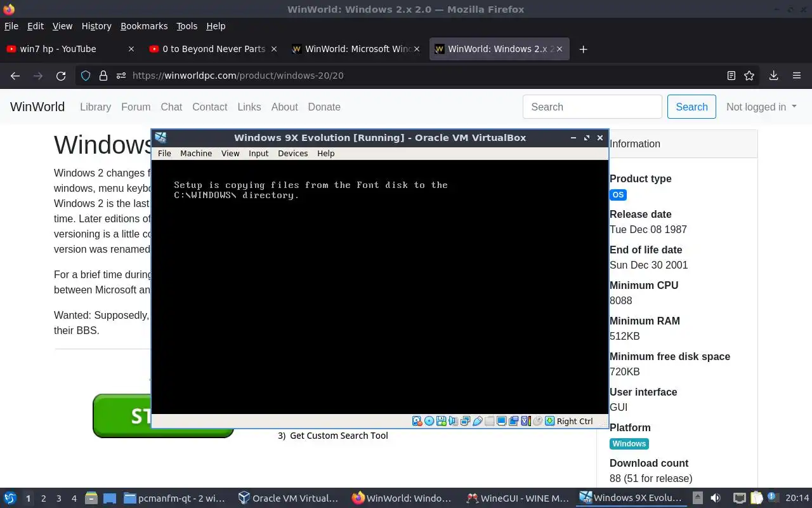Click the WinWorld search input field
This screenshot has height=508, width=812.
tap(593, 107)
